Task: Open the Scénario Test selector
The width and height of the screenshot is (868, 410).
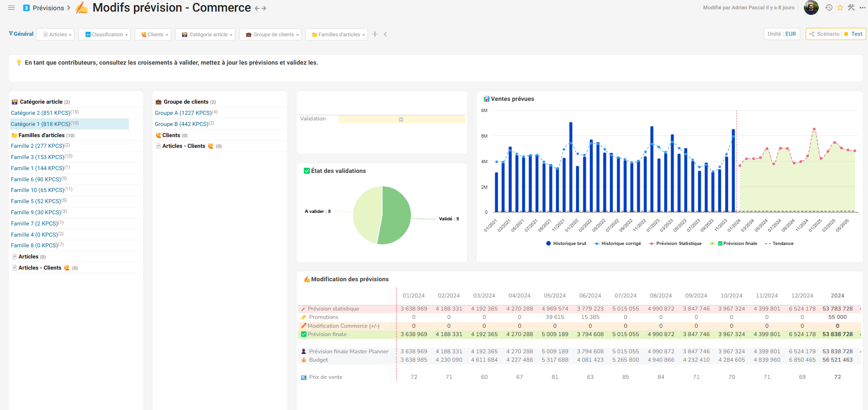Action: [x=835, y=34]
